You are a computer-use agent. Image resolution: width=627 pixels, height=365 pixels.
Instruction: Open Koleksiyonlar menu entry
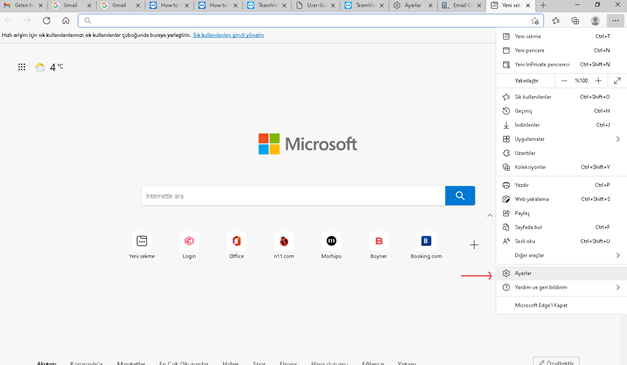(x=561, y=167)
